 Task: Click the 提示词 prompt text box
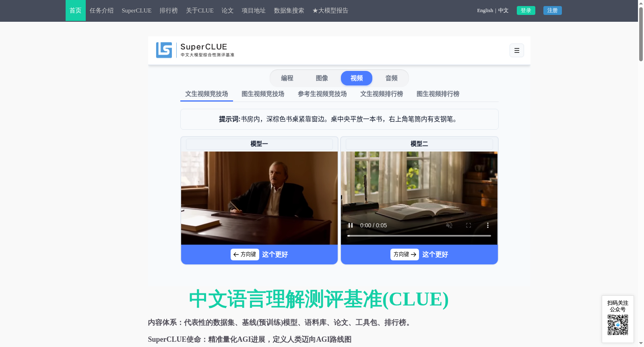coord(339,119)
